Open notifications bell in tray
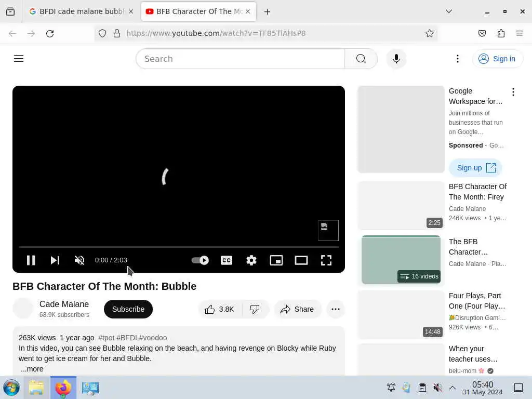Image resolution: width=532 pixels, height=399 pixels. pos(391,388)
